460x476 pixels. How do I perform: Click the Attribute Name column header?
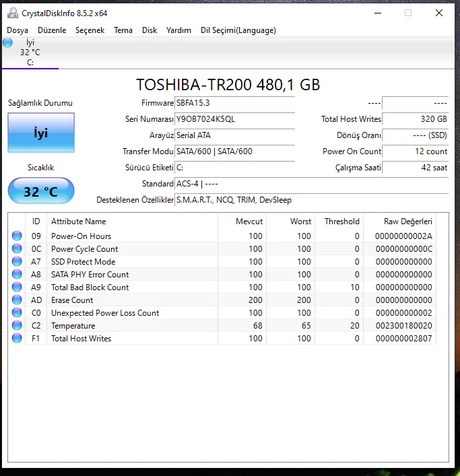point(132,222)
